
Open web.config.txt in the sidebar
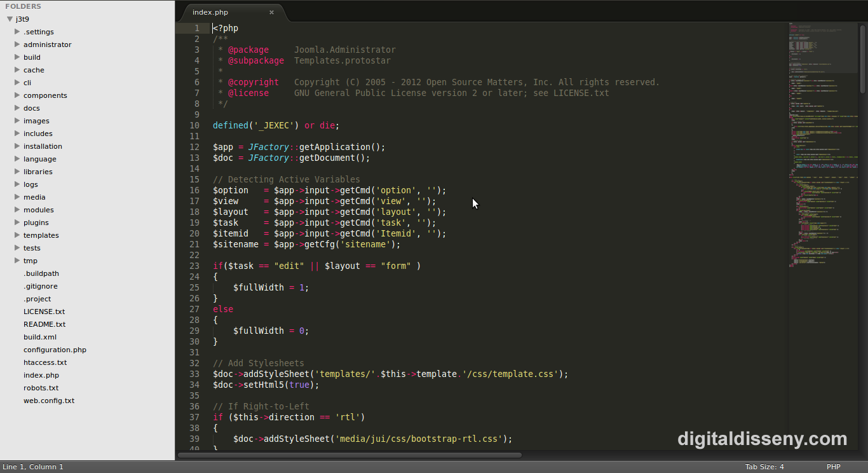(x=49, y=401)
